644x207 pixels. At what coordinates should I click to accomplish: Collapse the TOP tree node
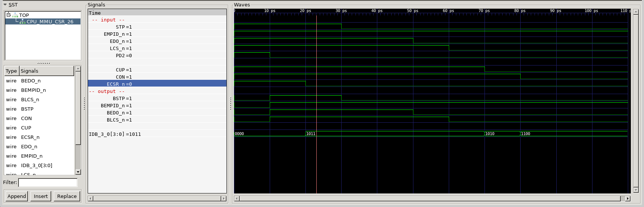tap(8, 15)
